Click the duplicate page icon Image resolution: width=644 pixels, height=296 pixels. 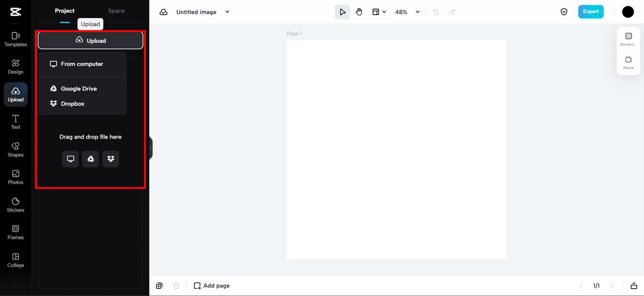tap(159, 285)
